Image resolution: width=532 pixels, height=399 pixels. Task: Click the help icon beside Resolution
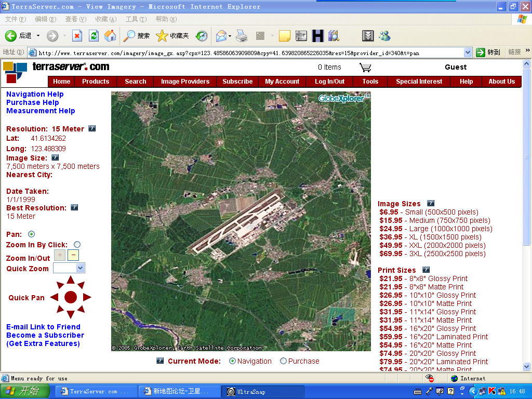click(92, 128)
